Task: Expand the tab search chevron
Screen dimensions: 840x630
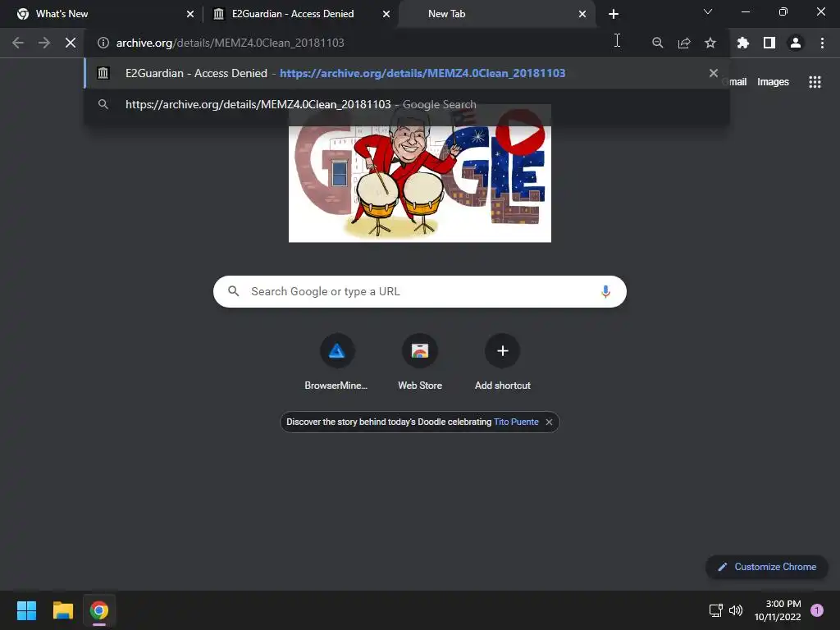Action: 708,11
